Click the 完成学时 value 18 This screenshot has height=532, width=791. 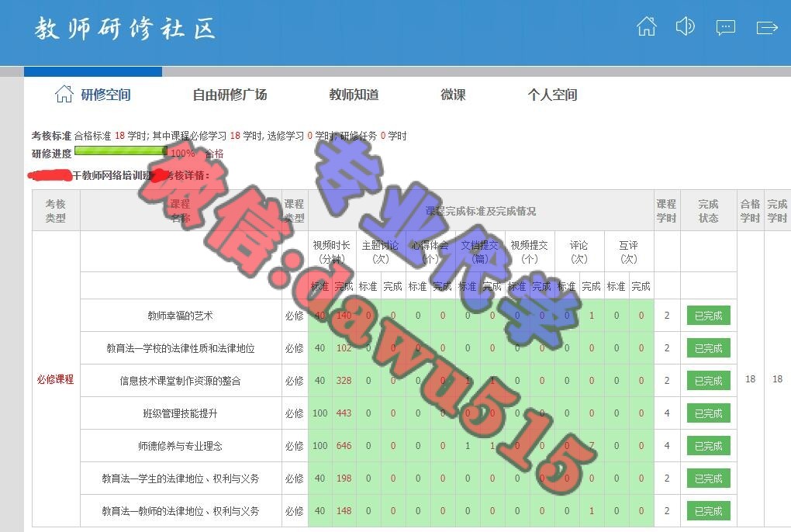tap(777, 378)
